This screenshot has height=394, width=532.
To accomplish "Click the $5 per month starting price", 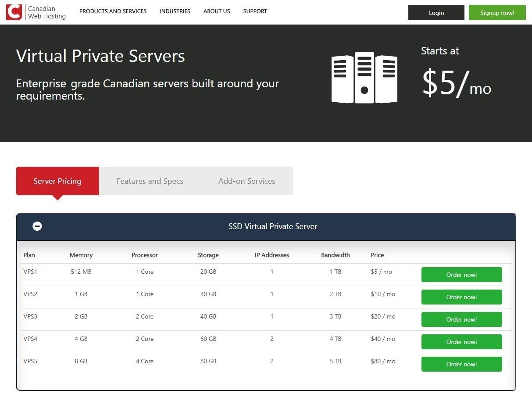I will (457, 87).
